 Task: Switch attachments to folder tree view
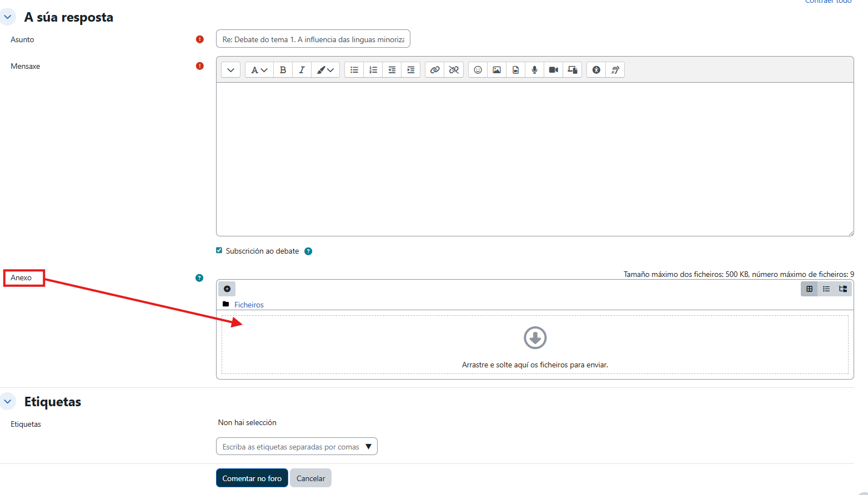[x=843, y=289]
